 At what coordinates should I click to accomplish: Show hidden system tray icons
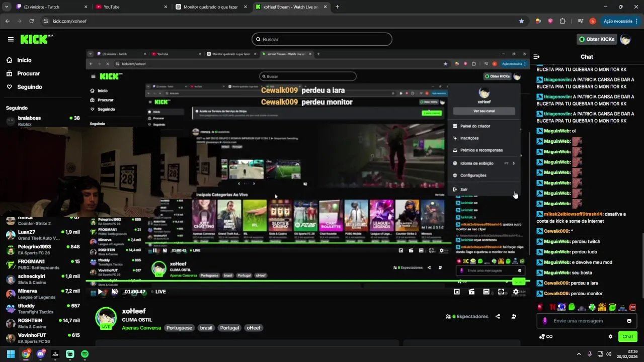pos(579,354)
